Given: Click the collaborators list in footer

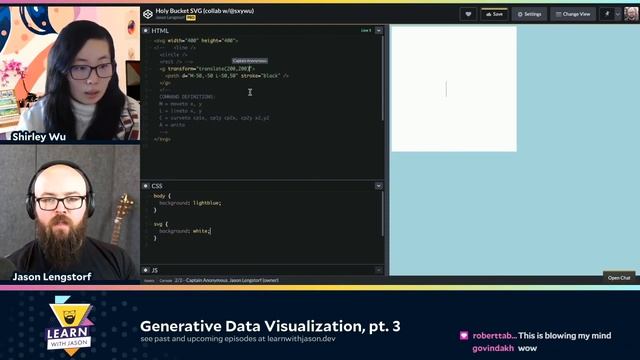Looking at the screenshot, I should point(227,280).
